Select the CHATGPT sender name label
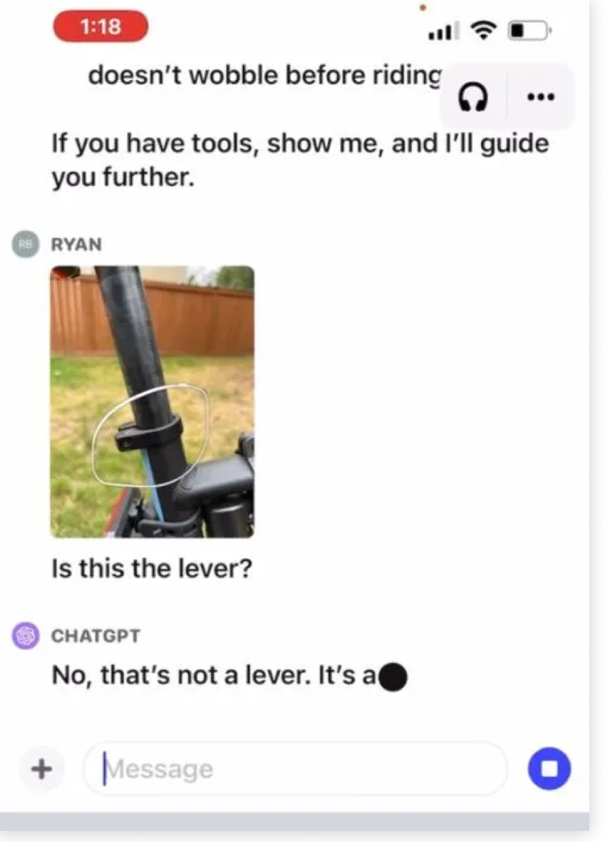Viewport: 616px width, 842px height. pyautogui.click(x=95, y=636)
